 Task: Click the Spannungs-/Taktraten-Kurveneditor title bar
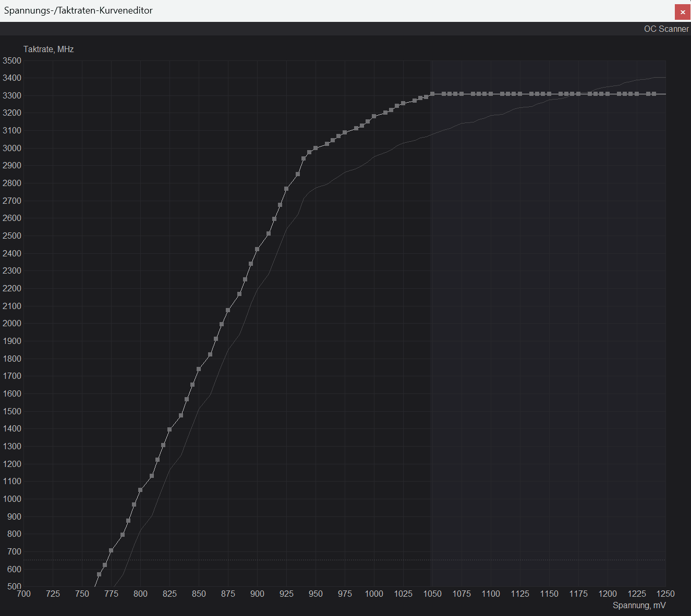click(78, 10)
